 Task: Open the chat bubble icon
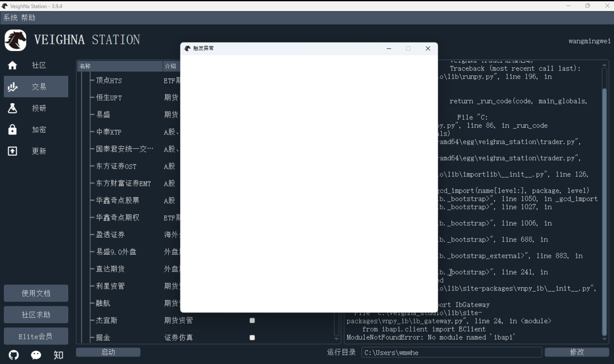(36, 355)
